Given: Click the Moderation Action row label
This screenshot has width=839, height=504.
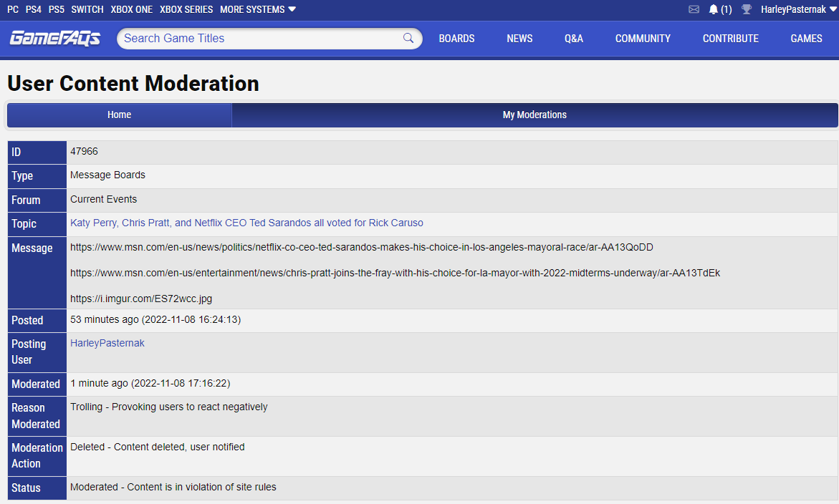Looking at the screenshot, I should 37,456.
